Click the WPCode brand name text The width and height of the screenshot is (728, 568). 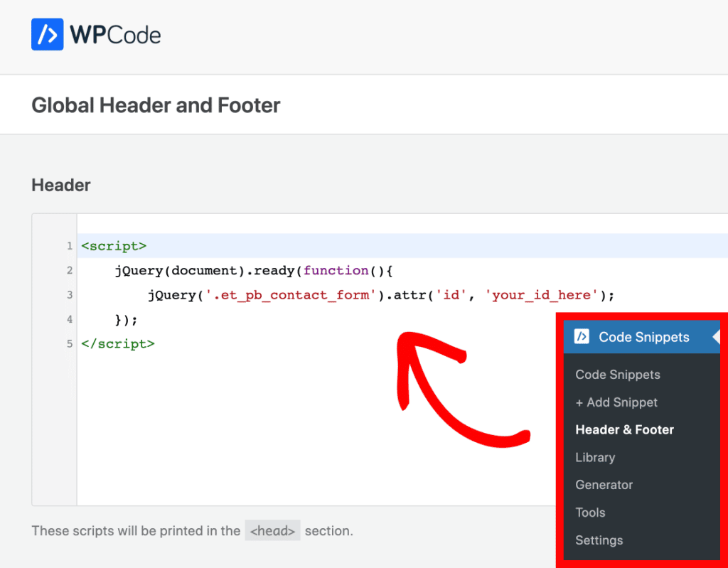(x=115, y=35)
